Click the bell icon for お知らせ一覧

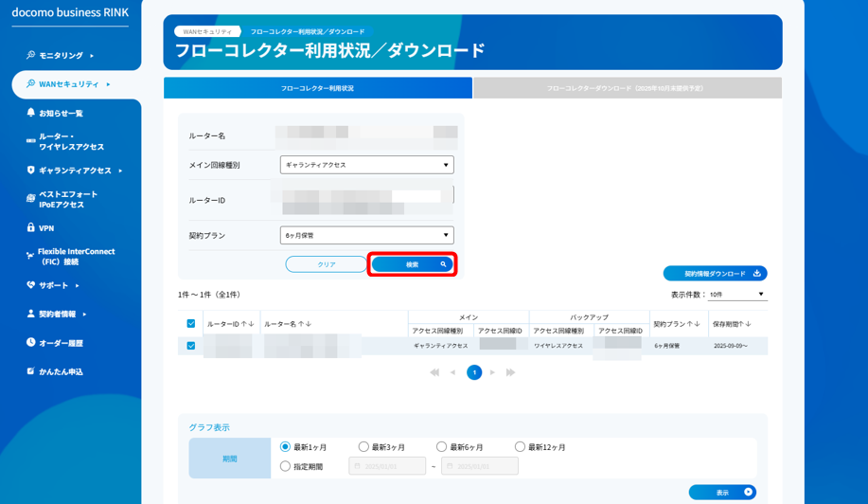tap(30, 113)
